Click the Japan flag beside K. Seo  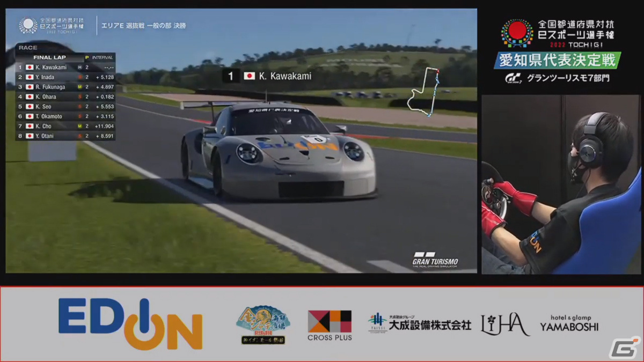point(30,106)
